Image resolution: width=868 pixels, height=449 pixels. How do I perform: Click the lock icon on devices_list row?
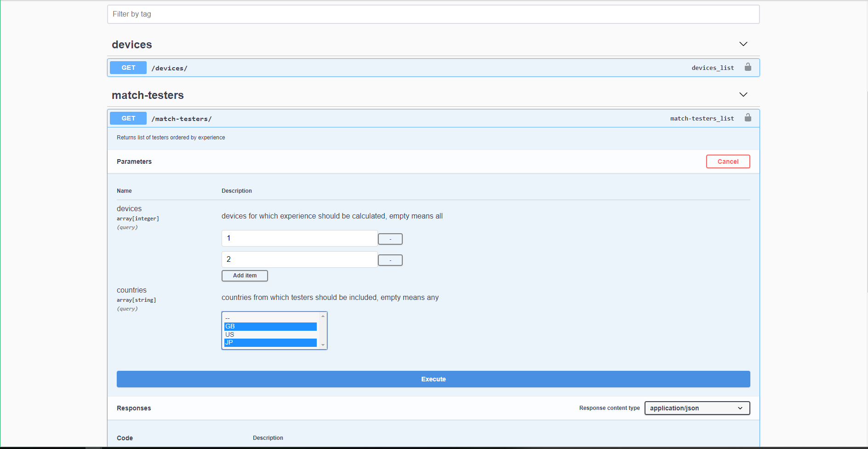click(748, 67)
